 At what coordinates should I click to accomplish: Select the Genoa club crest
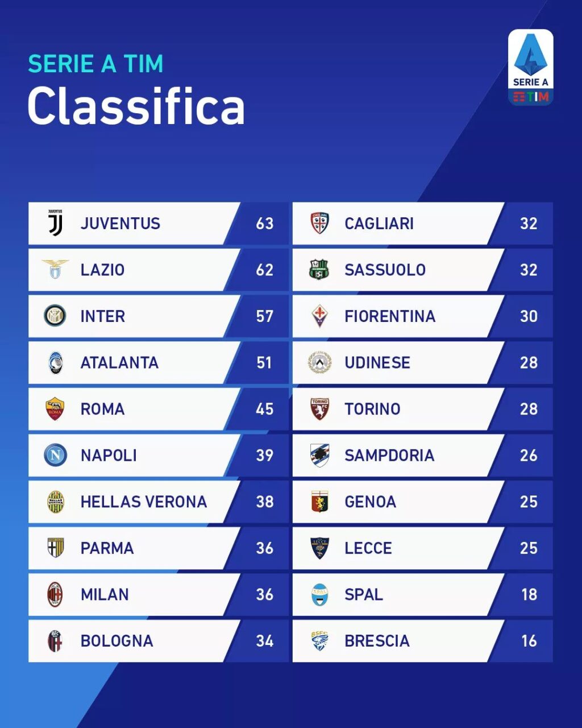pyautogui.click(x=319, y=502)
